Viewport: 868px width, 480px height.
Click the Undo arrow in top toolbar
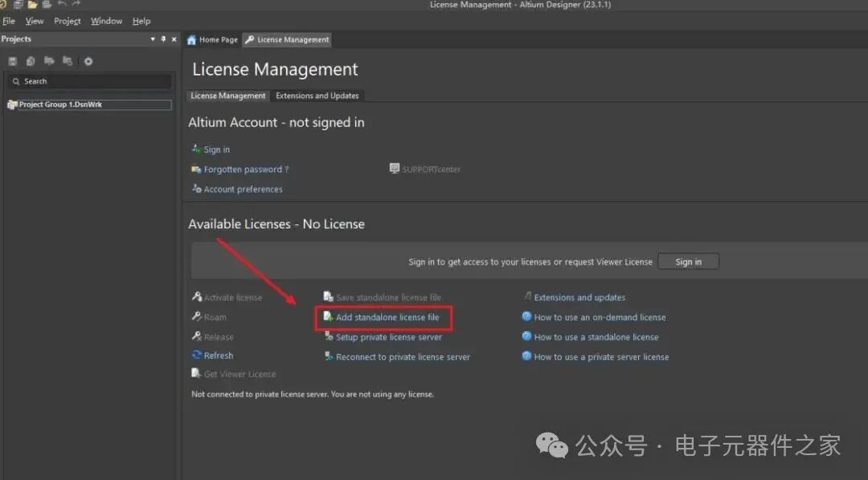coord(62,4)
